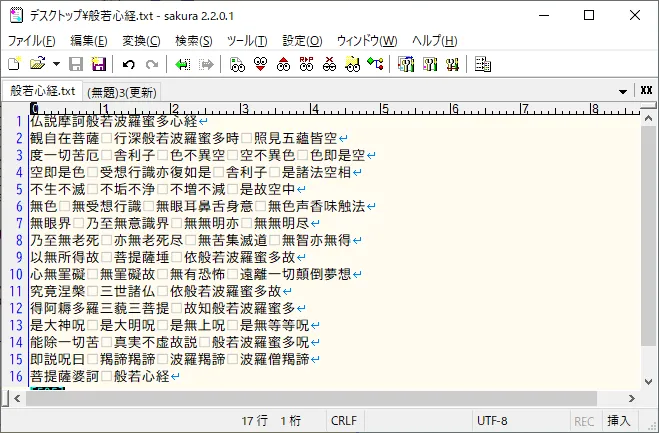Screen dimensions: 659x433
Task: Click the Open folder icon
Action: click(38, 65)
